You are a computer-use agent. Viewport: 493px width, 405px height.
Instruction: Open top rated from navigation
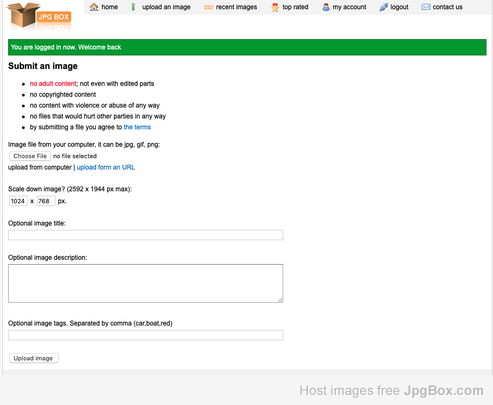point(295,7)
